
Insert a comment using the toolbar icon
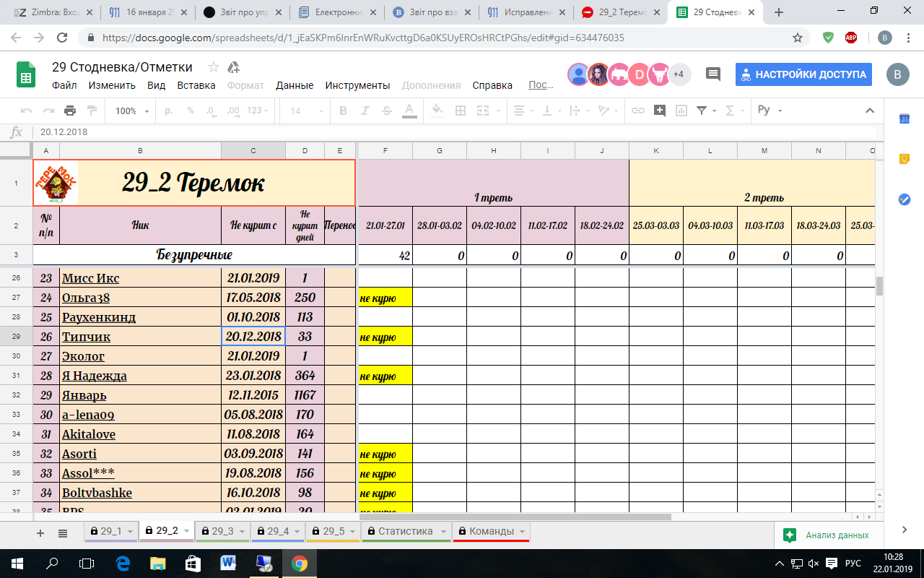click(658, 111)
